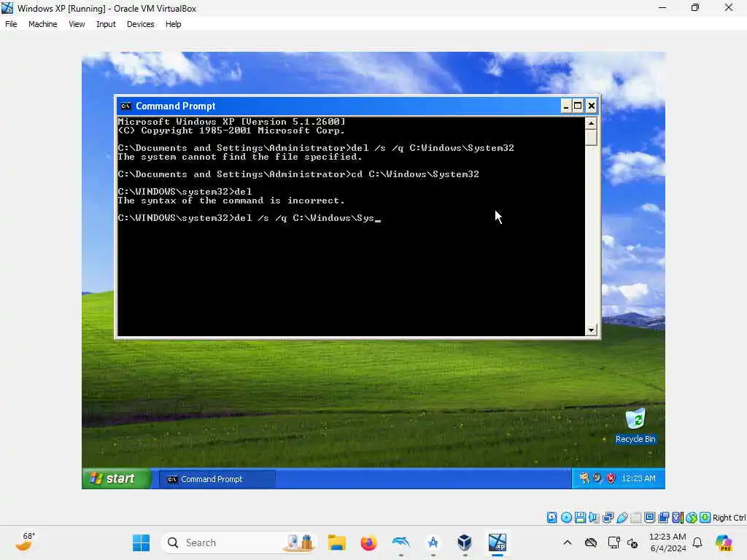The image size is (747, 560).
Task: Close the Command Prompt window
Action: point(591,106)
